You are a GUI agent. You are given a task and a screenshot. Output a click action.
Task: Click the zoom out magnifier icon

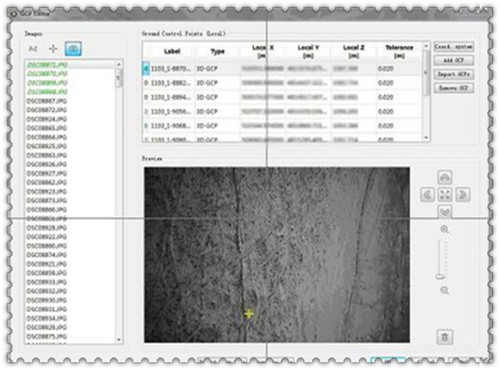445,290
